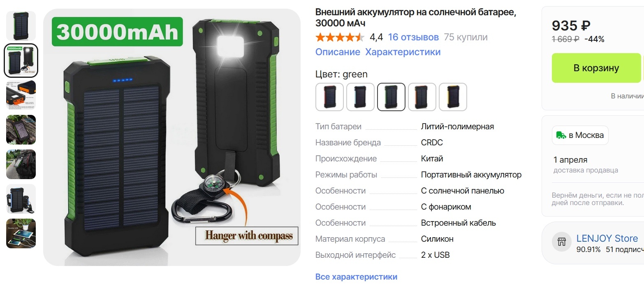Add item with В корзину button
644x287 pixels.
click(596, 68)
